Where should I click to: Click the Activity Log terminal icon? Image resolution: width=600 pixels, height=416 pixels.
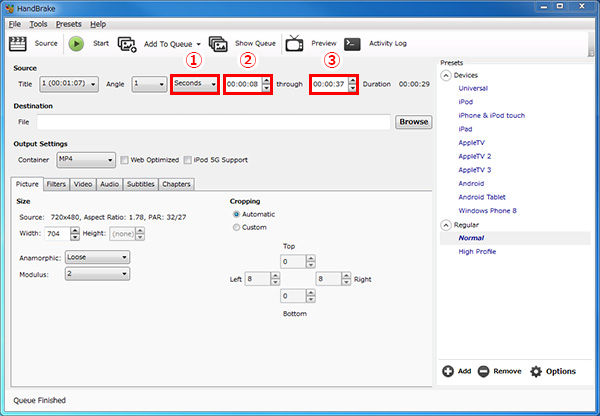tap(352, 44)
